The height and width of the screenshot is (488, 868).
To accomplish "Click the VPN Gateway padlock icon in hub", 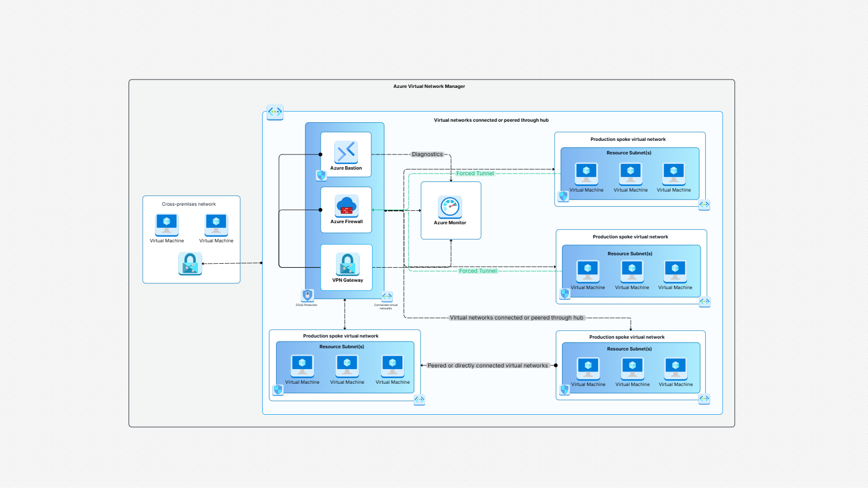I will click(348, 264).
